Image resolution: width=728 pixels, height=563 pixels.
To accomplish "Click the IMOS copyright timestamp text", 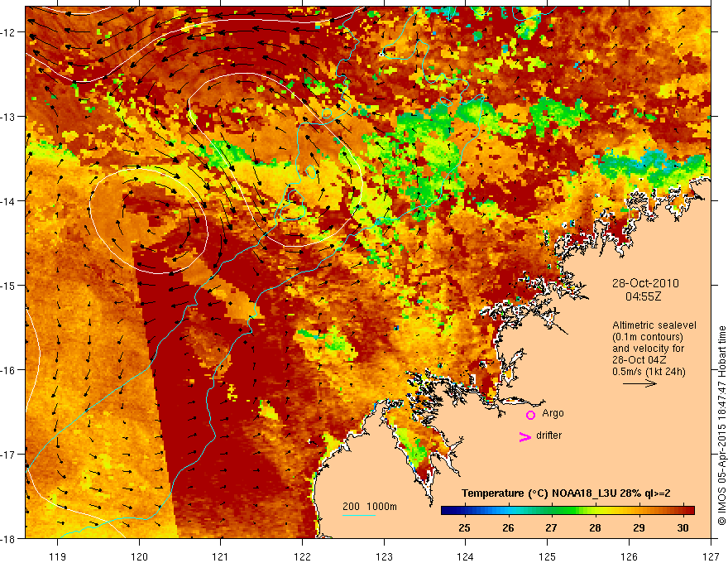I will (x=721, y=426).
